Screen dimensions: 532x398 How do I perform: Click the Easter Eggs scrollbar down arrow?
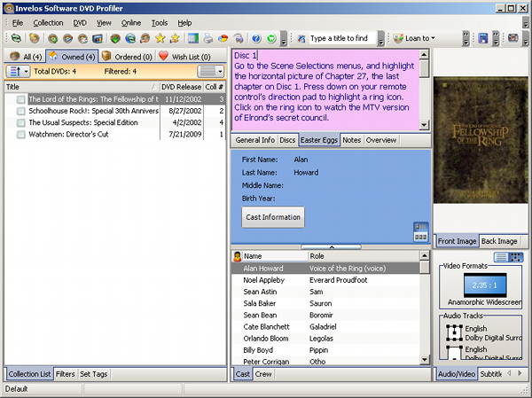[424, 125]
